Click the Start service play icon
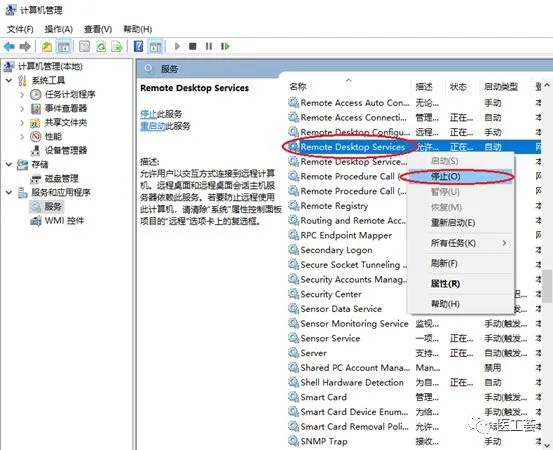Image resolution: width=553 pixels, height=450 pixels. 177,46
